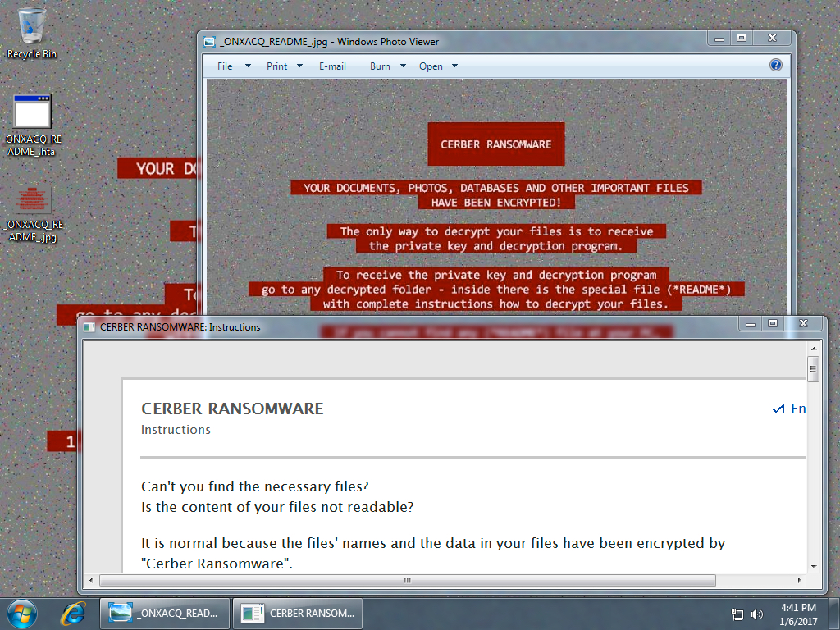840x630 pixels.
Task: Open the Open menu in Photo Viewer
Action: [x=431, y=66]
